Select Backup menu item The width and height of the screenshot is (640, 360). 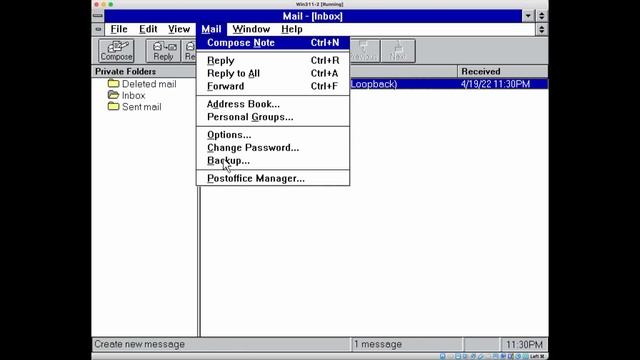pyautogui.click(x=273, y=161)
